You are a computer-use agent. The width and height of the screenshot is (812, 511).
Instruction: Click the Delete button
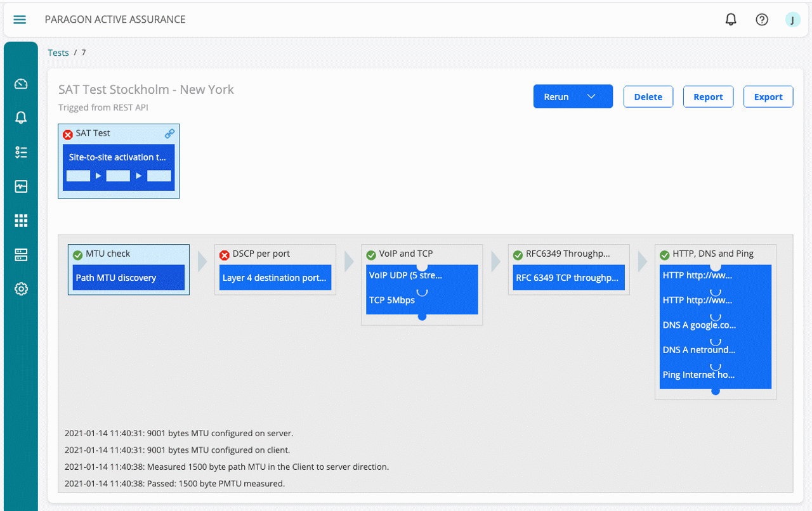coord(648,96)
